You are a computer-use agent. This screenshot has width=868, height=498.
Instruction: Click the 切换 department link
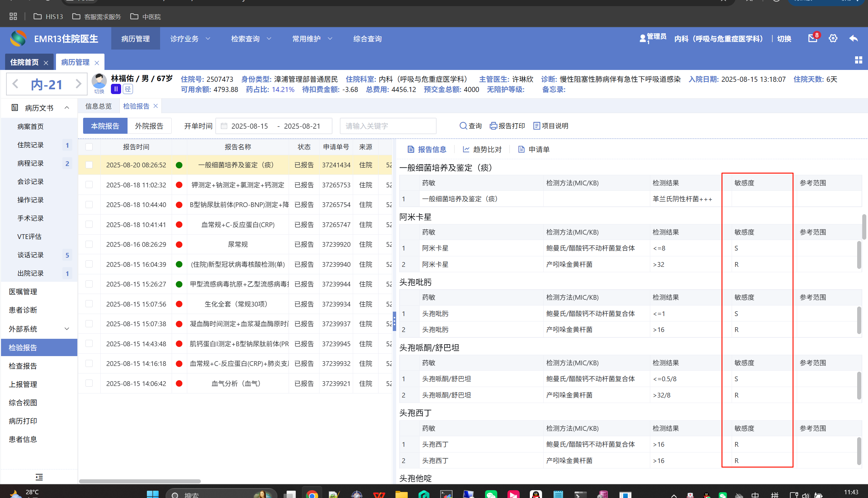point(784,39)
